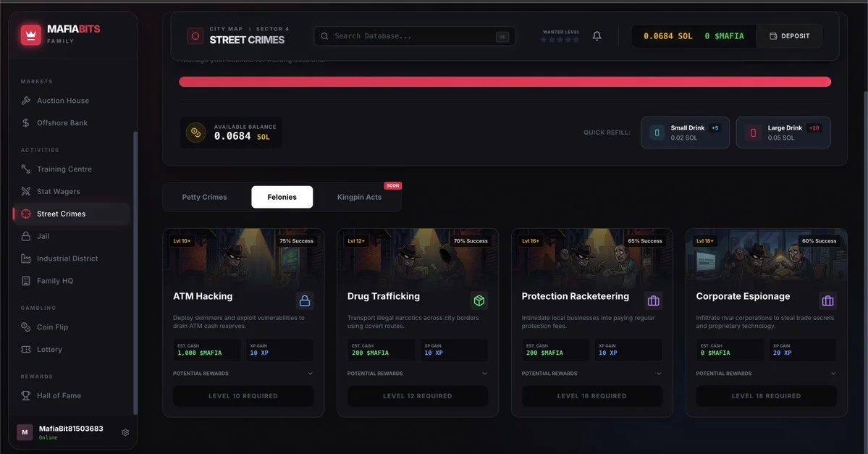The height and width of the screenshot is (454, 868).
Task: Click the red stamina progress bar
Action: [505, 82]
